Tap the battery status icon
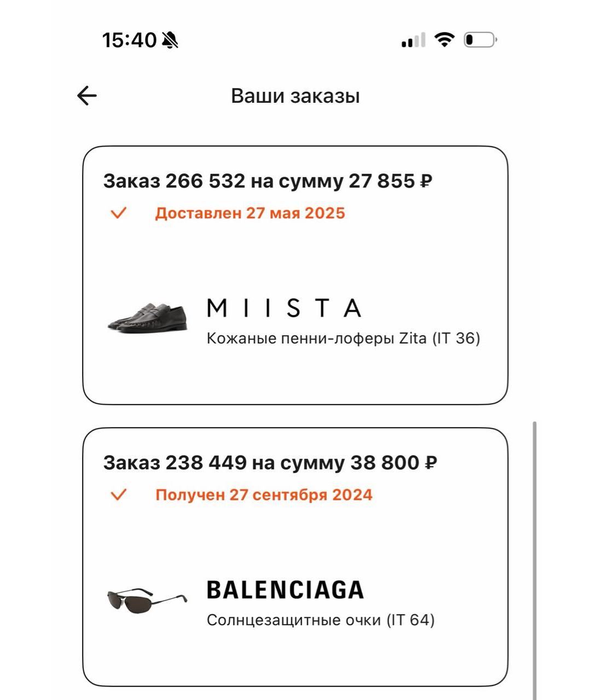Viewport: 591px width, 700px height. (x=480, y=40)
